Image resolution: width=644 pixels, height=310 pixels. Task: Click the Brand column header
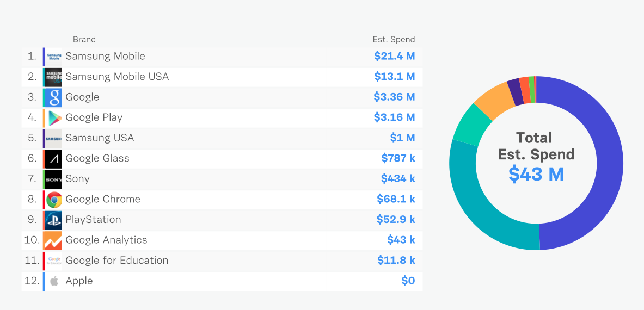click(84, 39)
